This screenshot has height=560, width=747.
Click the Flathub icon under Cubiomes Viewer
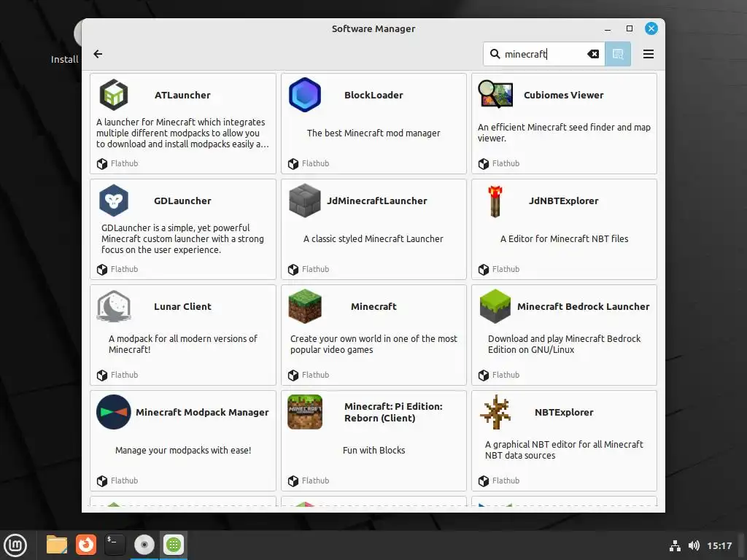click(x=484, y=164)
